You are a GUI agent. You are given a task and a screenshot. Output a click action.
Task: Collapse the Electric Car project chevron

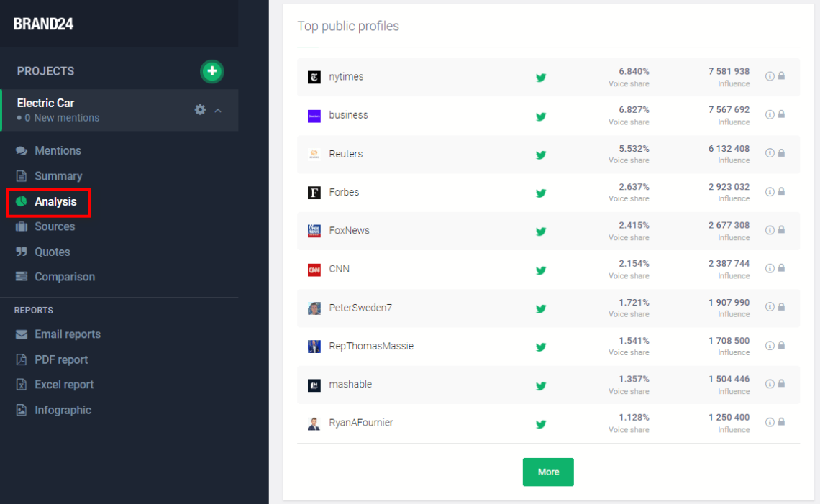click(218, 110)
